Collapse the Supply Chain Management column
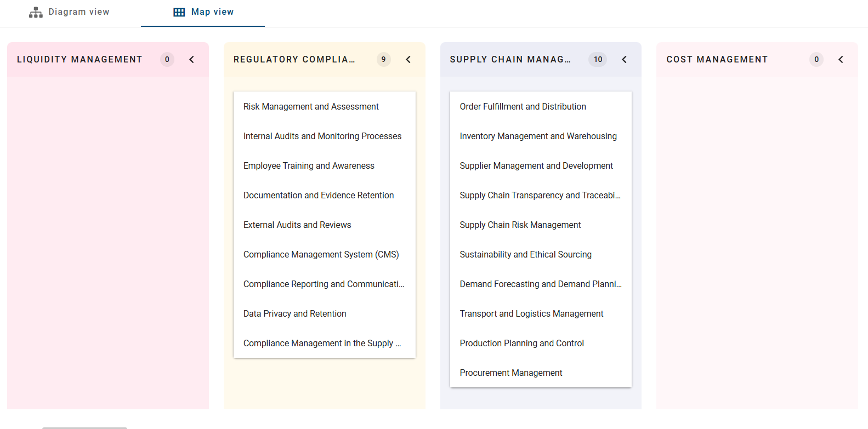Image resolution: width=868 pixels, height=429 pixels. 624,60
